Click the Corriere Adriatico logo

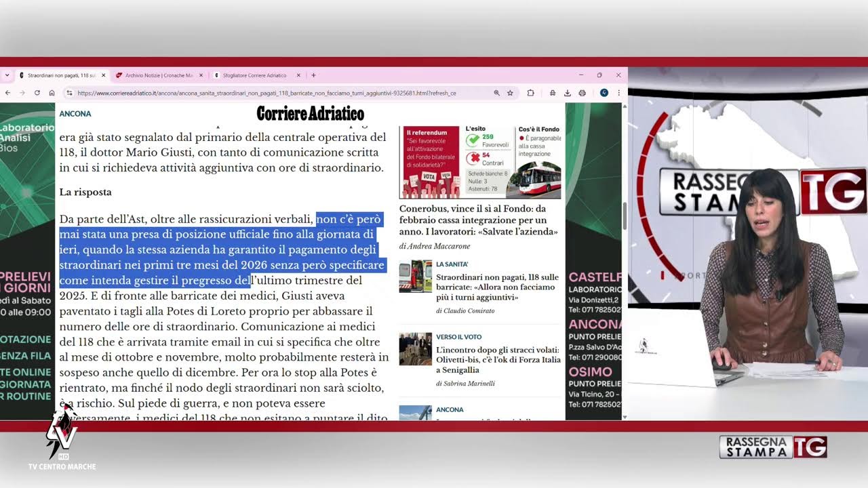point(310,113)
